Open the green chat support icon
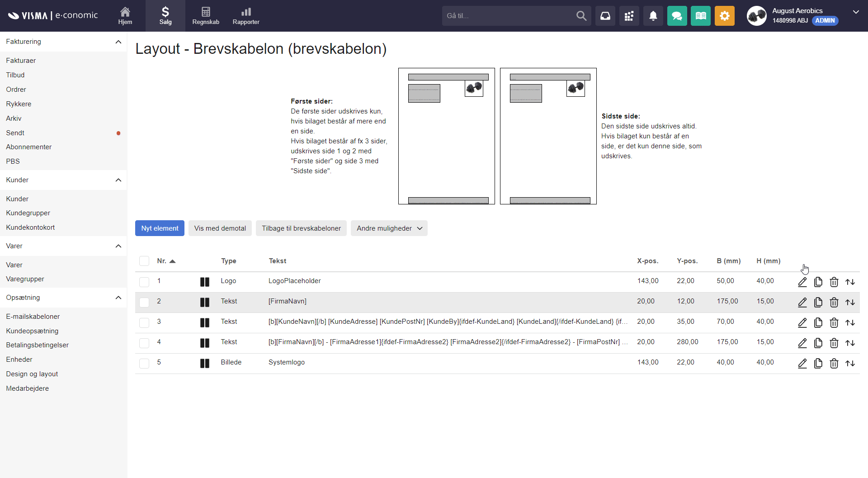The width and height of the screenshot is (868, 478). point(677,16)
